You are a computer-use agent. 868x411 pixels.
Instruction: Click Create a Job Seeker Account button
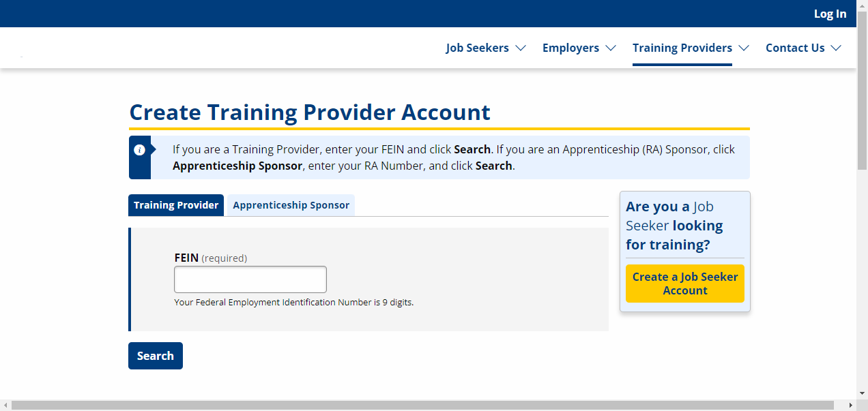685,284
